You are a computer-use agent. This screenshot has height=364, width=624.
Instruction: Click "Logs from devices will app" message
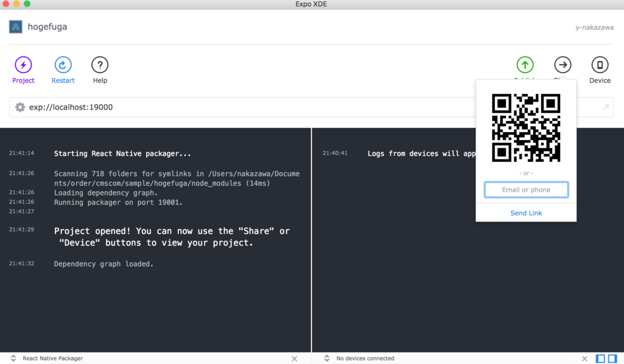coord(422,153)
